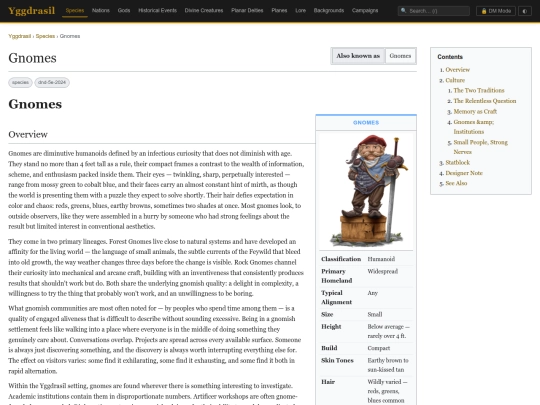Go to the Gods section
Viewport: 540px width, 405px height.
tap(124, 11)
